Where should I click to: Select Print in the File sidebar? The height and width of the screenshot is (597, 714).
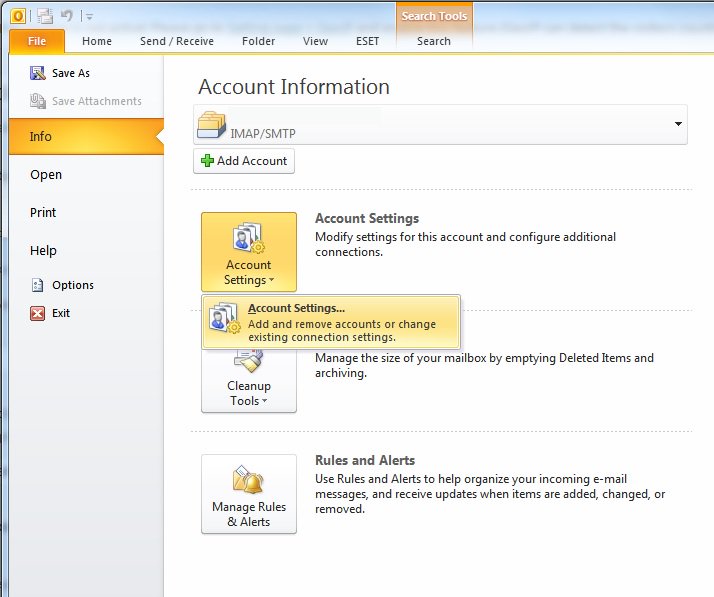43,213
